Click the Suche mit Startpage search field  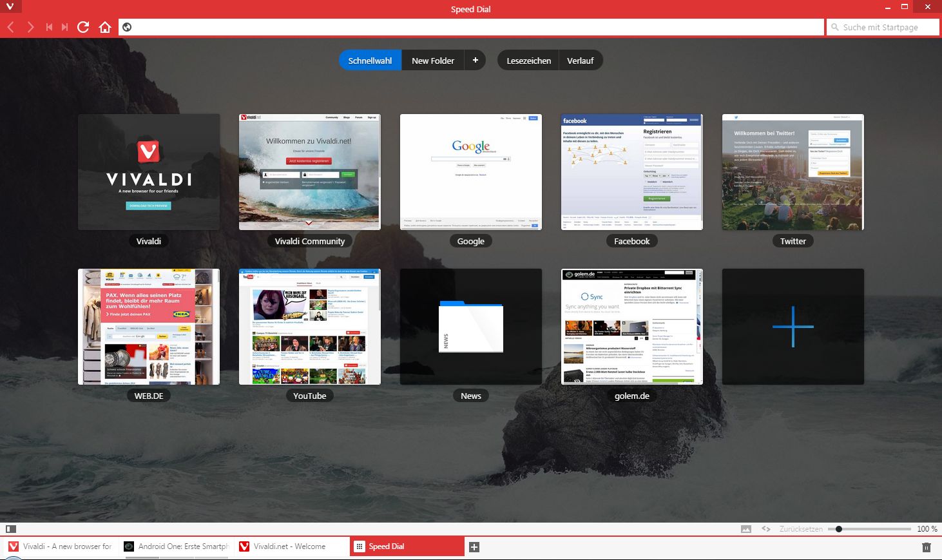coord(883,27)
